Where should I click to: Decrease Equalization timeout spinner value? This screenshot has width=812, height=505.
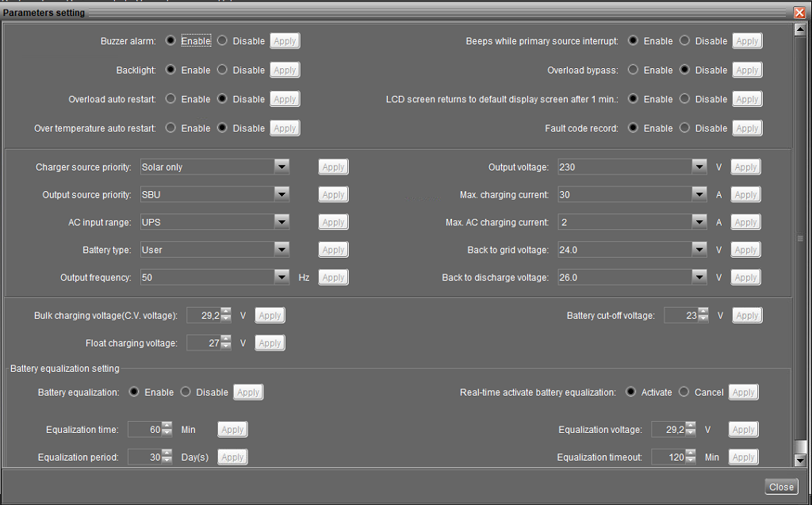tap(691, 461)
